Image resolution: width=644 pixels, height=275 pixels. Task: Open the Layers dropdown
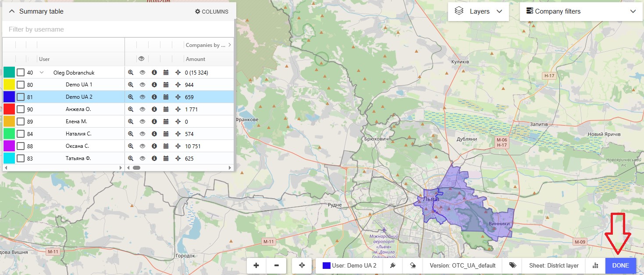478,11
